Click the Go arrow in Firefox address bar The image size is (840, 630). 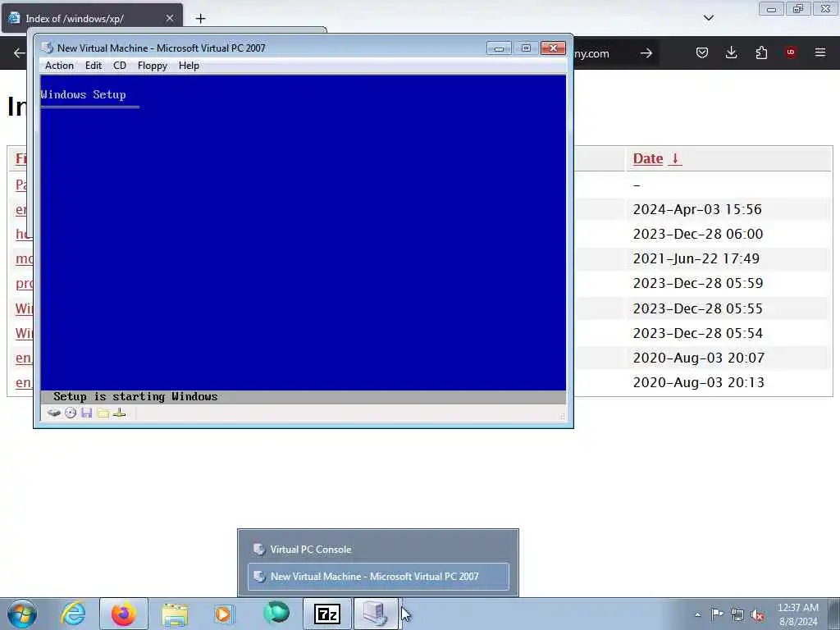coord(646,53)
